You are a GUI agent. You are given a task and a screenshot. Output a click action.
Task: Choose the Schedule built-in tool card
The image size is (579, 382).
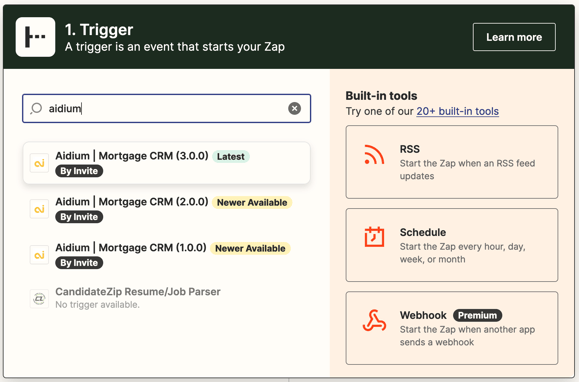[x=452, y=245]
